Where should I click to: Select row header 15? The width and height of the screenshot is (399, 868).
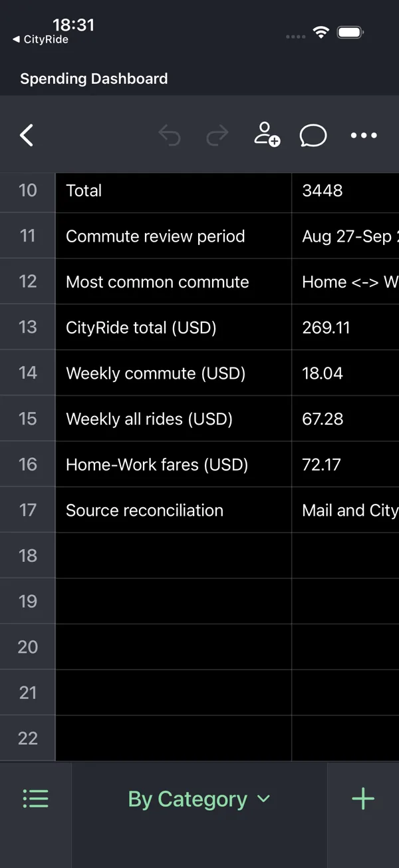tap(28, 419)
